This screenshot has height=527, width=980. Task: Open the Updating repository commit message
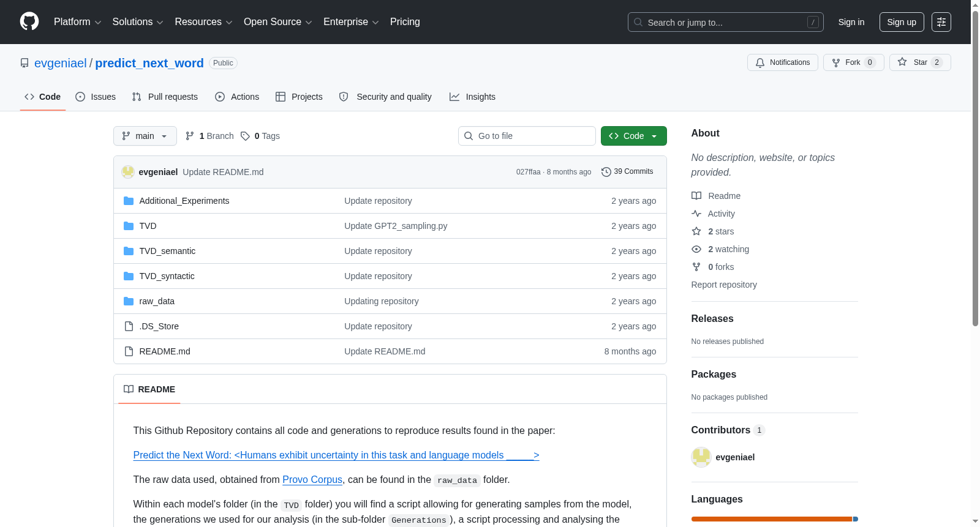pyautogui.click(x=382, y=301)
